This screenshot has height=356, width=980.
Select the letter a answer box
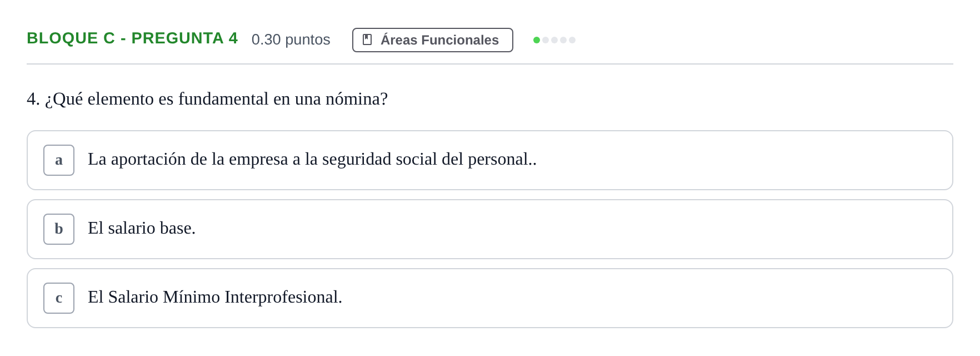[59, 160]
